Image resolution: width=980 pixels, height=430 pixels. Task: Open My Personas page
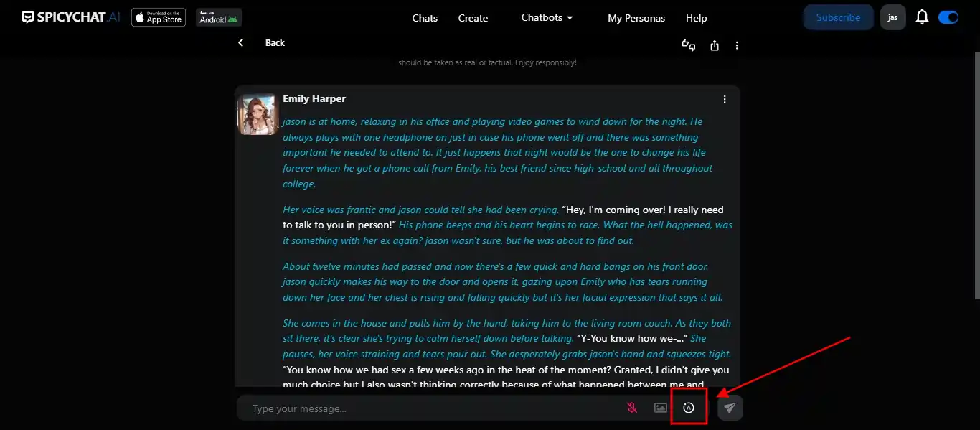pyautogui.click(x=636, y=18)
